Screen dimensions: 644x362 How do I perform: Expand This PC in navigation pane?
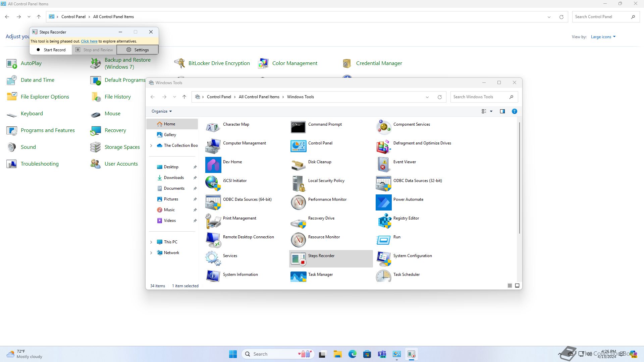tap(151, 242)
